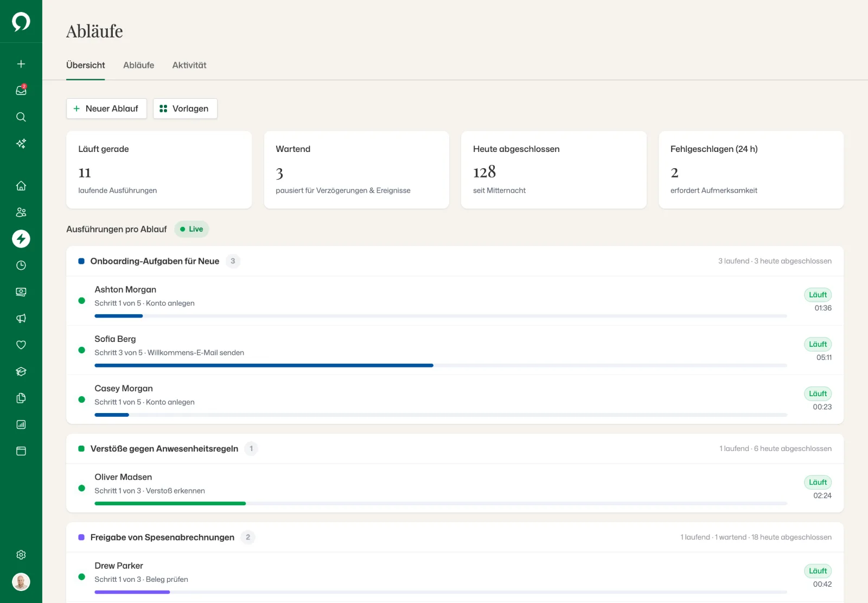Open the user avatar in the sidebar
868x603 pixels.
click(21, 582)
